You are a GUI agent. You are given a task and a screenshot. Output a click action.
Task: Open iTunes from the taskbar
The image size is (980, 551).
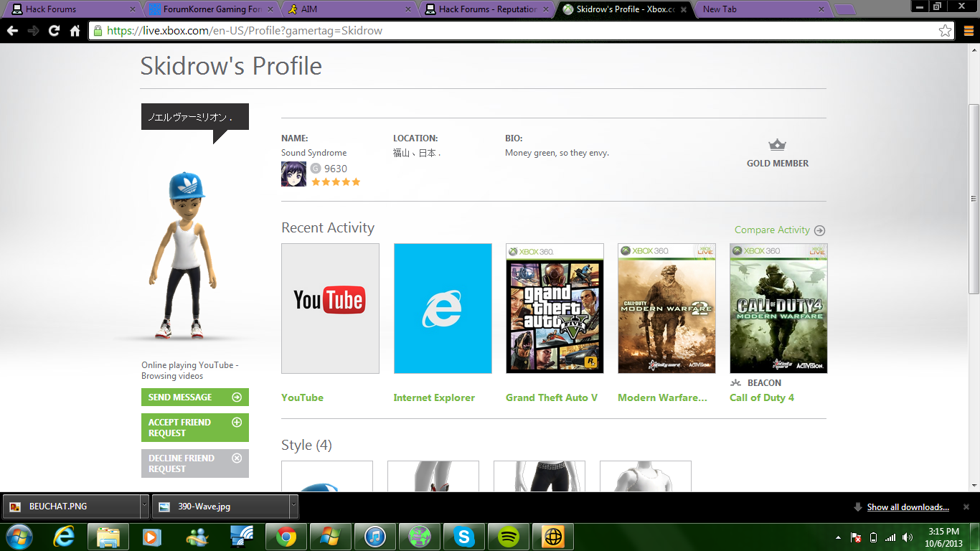(375, 537)
